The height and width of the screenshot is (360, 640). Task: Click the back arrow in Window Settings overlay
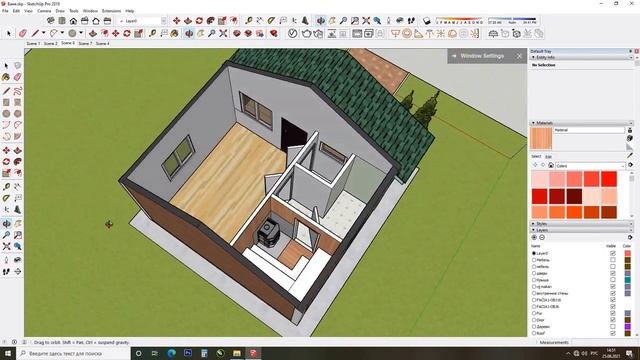coord(454,56)
